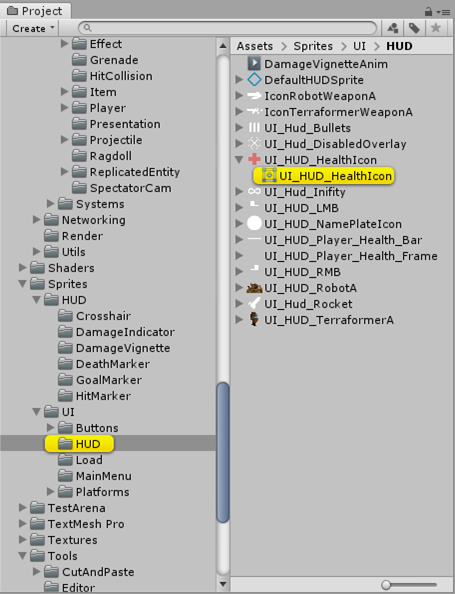Open the Create dropdown
Viewport: 455px width, 594px height.
pyautogui.click(x=33, y=28)
